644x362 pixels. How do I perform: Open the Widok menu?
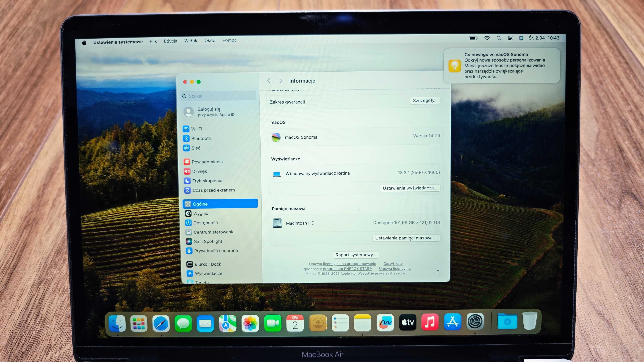click(191, 41)
